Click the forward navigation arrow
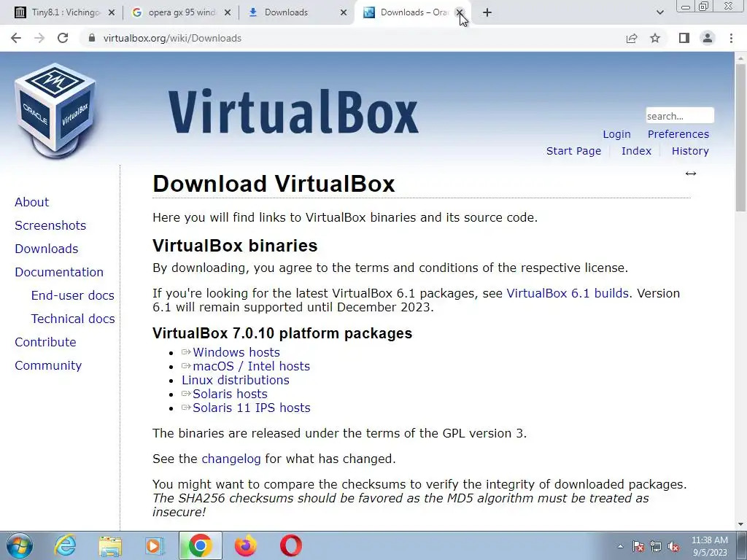This screenshot has width=747, height=560. coord(39,38)
